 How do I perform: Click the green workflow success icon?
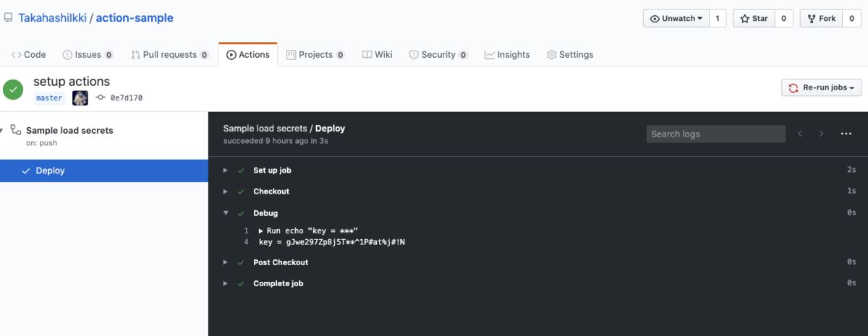(13, 90)
